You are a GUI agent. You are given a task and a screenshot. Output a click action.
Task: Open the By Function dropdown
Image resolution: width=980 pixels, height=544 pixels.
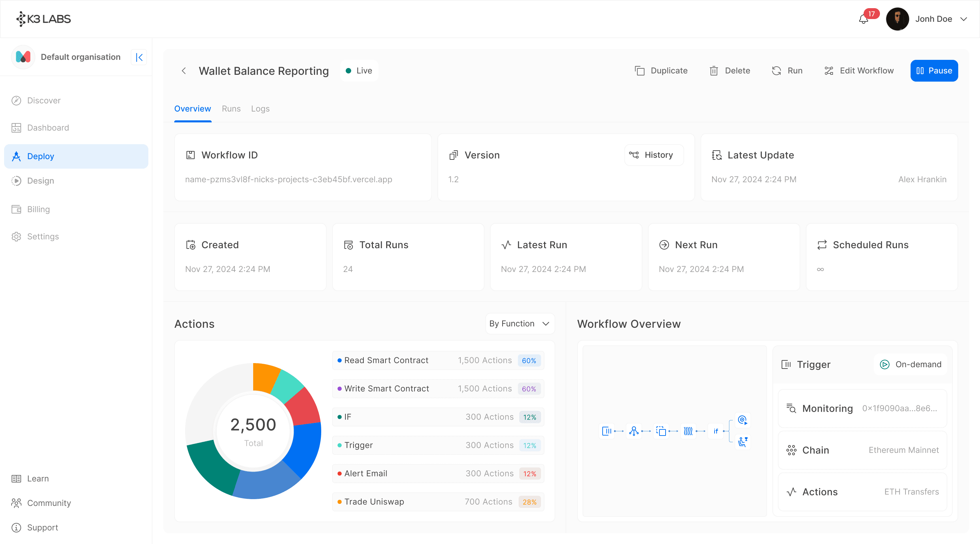(520, 324)
